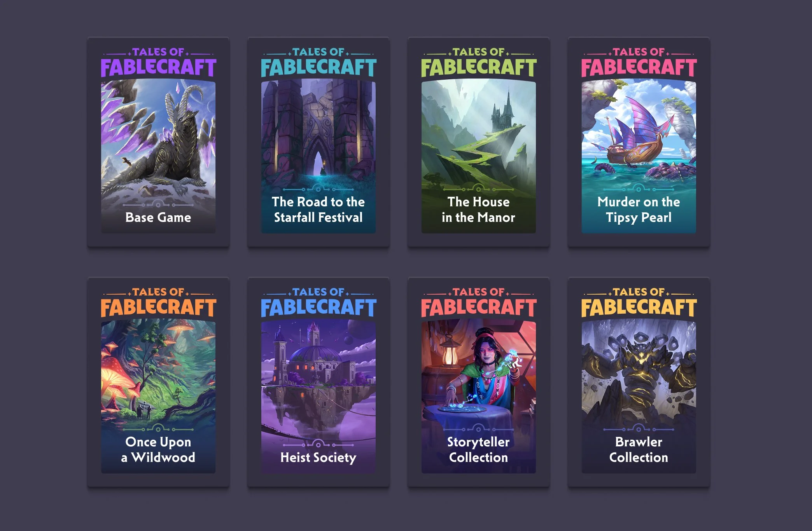
Task: Click the Base Game title text
Action: pos(158,217)
